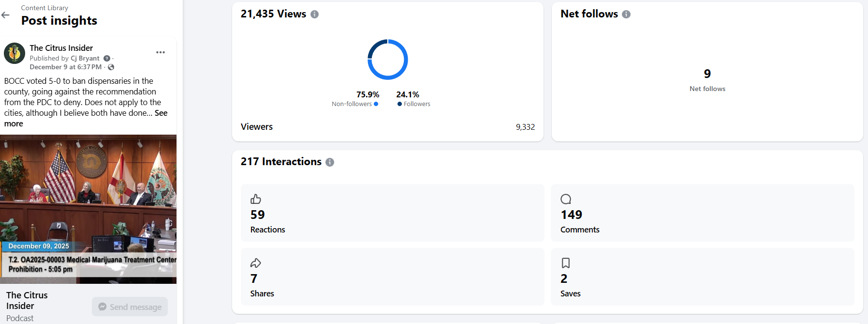Click the help icon beside Cj Bryant
Screen dimensions: 868x324
pos(107,59)
